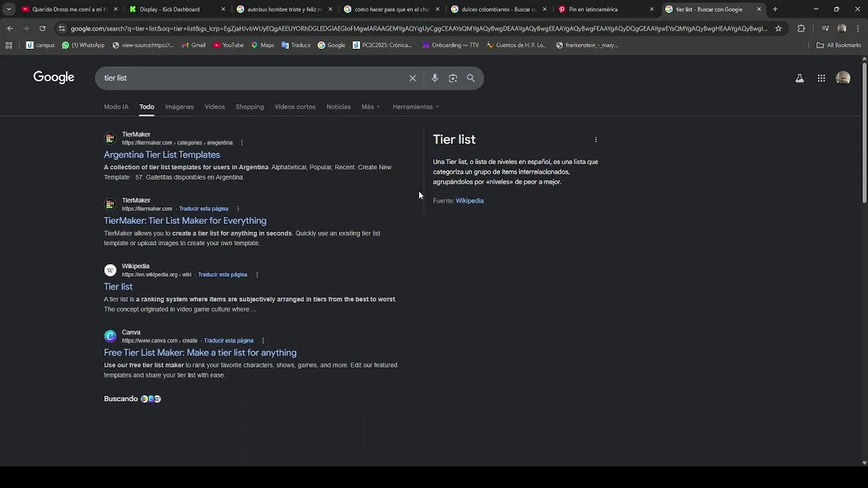Open the frankenstein_-_mary bookmark
The image size is (868, 488).
point(587,45)
